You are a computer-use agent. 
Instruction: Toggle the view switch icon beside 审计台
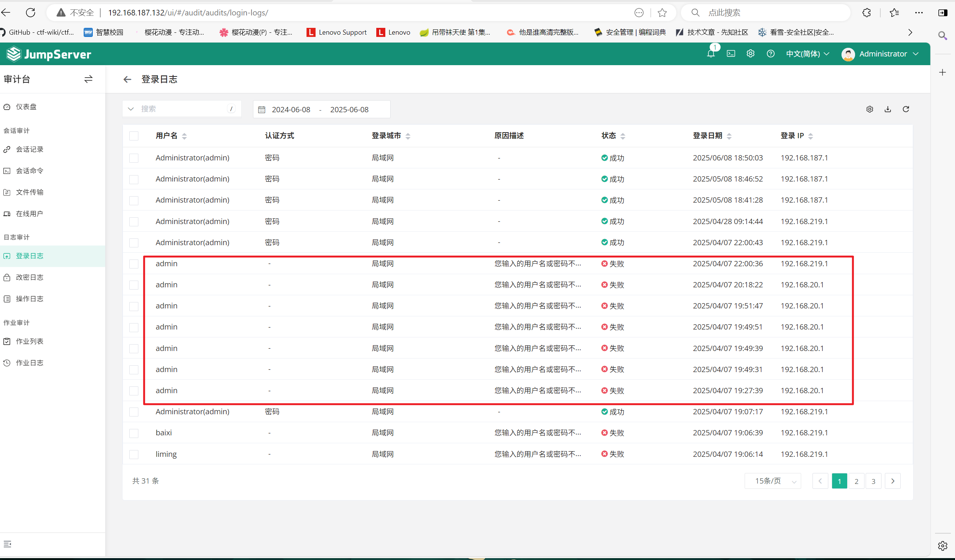[x=88, y=79]
